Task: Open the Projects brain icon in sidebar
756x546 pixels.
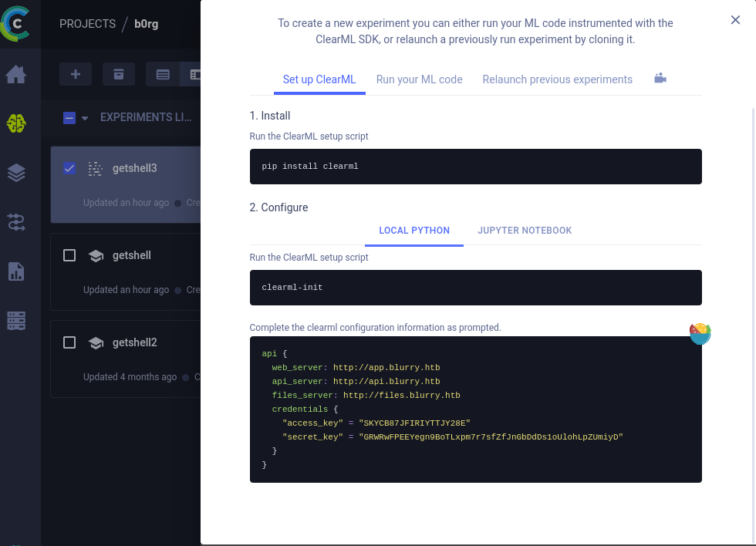Action: [16, 123]
